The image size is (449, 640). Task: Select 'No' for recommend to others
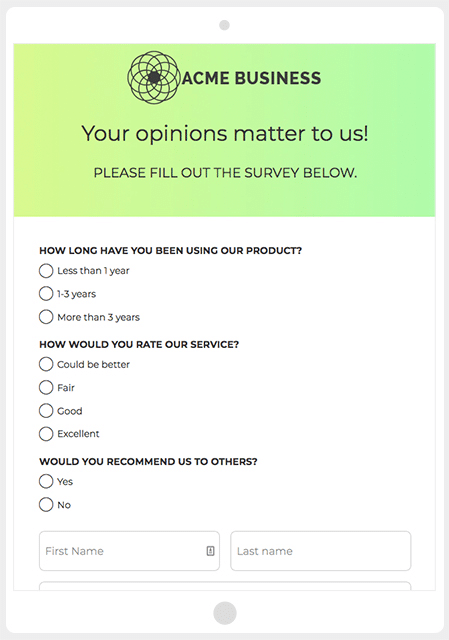(46, 504)
